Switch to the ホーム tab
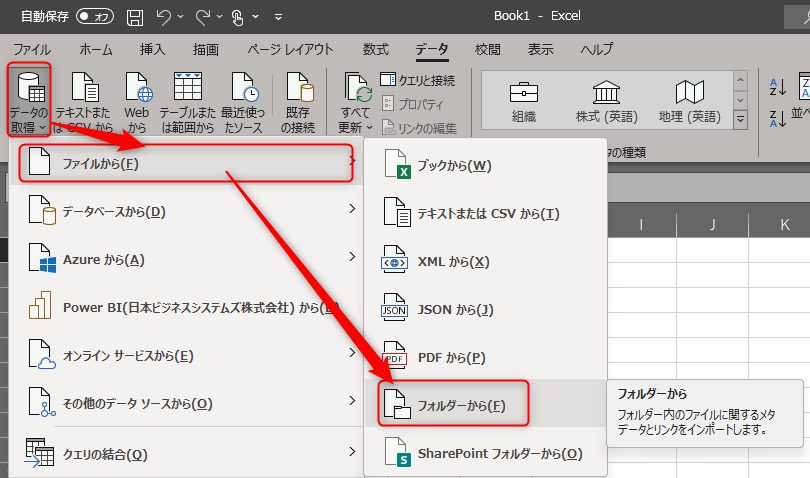Screen dimensions: 810x478 pos(96,50)
